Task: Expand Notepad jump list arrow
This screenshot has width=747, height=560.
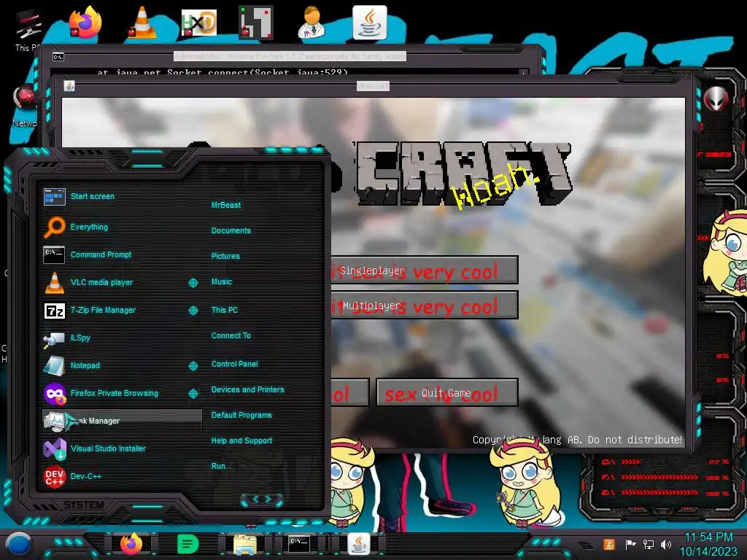Action: tap(193, 366)
